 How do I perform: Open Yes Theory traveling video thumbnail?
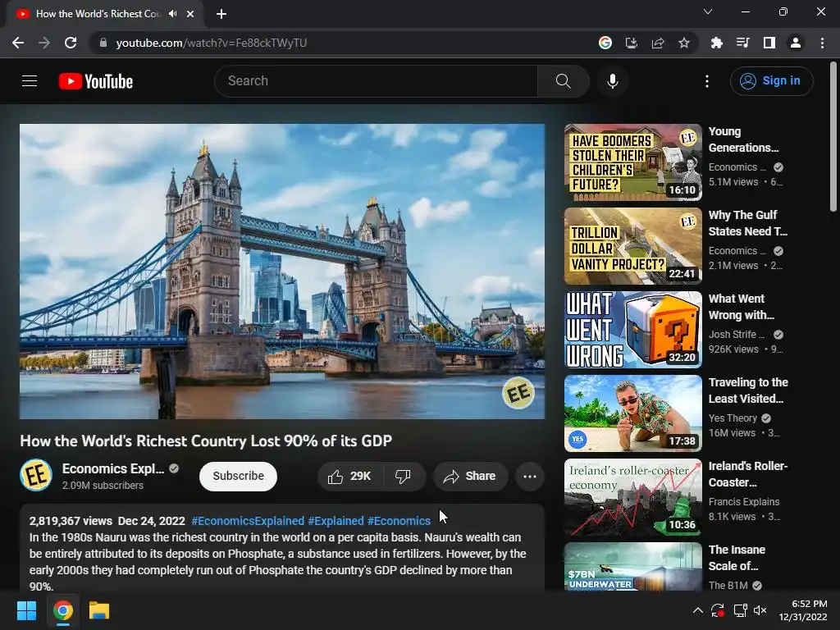(x=632, y=413)
